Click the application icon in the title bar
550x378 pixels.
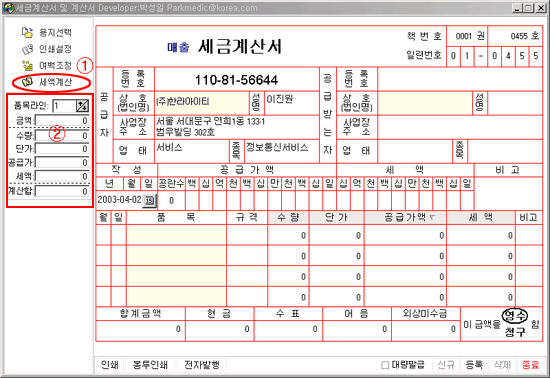(8, 8)
